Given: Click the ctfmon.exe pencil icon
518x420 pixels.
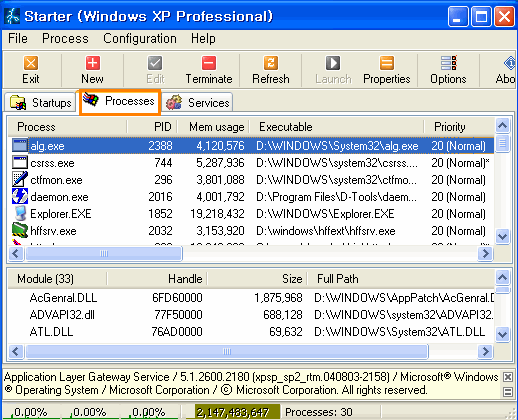Looking at the screenshot, I should coord(20,179).
